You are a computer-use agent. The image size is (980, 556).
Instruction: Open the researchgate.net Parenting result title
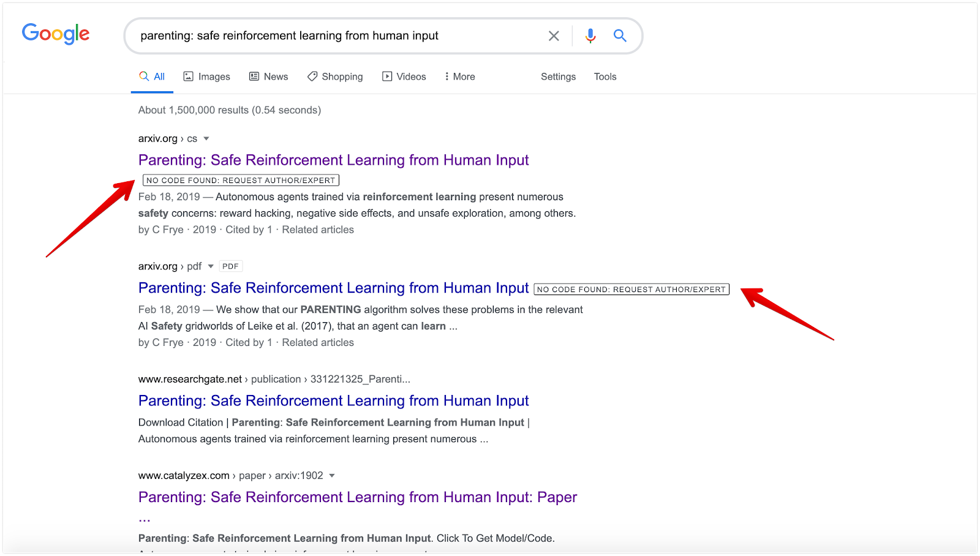tap(333, 400)
